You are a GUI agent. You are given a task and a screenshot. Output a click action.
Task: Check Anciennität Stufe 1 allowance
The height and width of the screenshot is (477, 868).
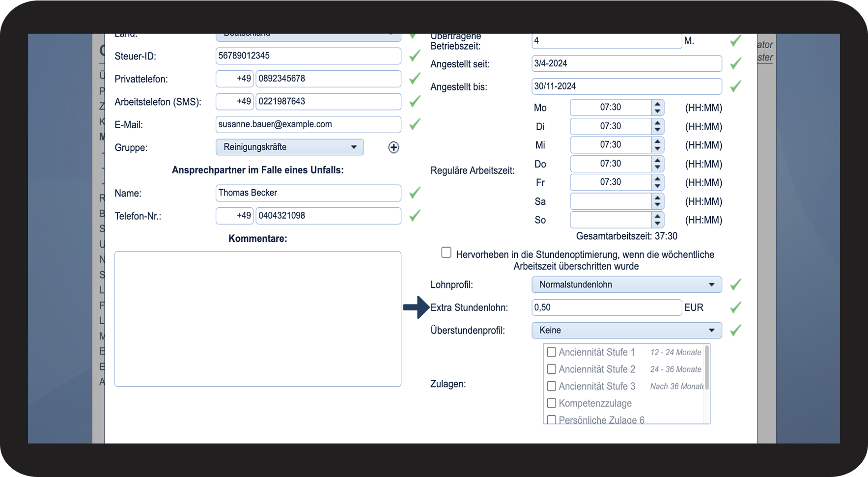pos(552,352)
